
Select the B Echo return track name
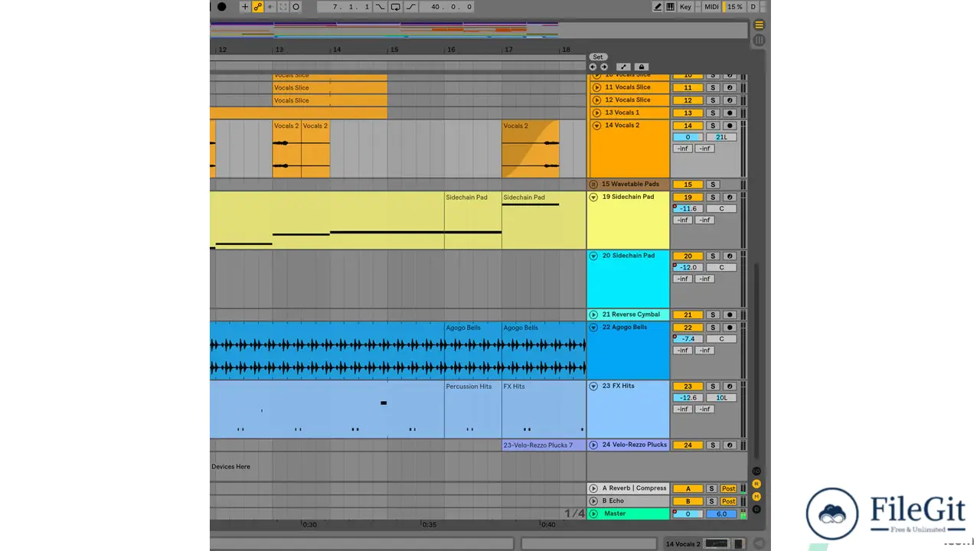pyautogui.click(x=612, y=501)
